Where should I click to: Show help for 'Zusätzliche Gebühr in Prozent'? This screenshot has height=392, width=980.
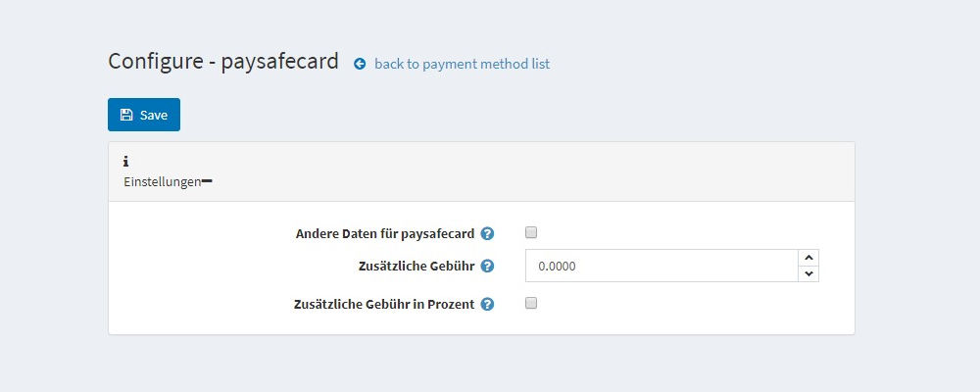pyautogui.click(x=487, y=305)
